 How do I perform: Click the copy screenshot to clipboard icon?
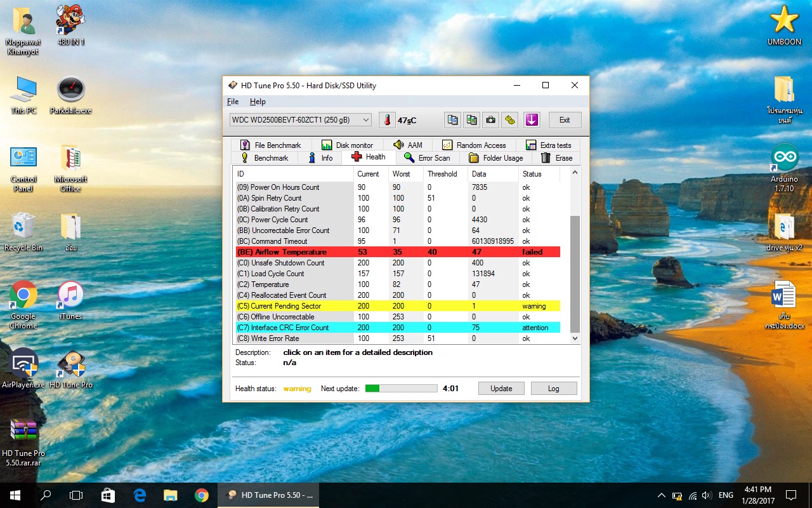pyautogui.click(x=471, y=120)
